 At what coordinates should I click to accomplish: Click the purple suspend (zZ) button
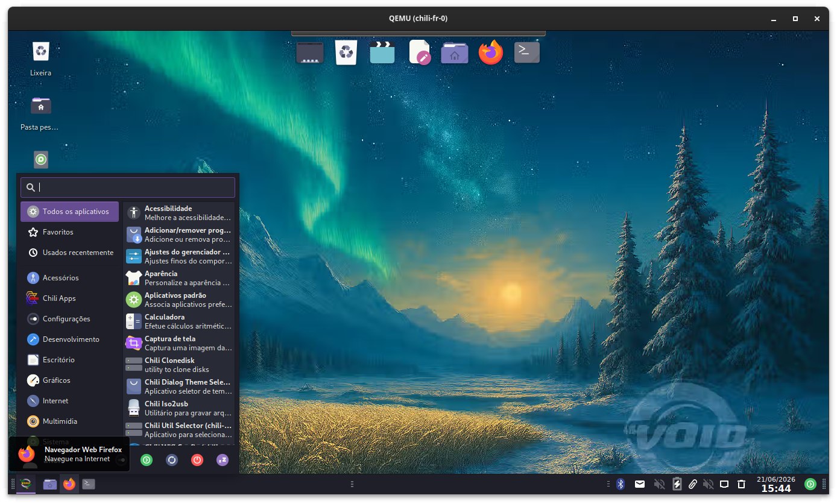[223, 460]
